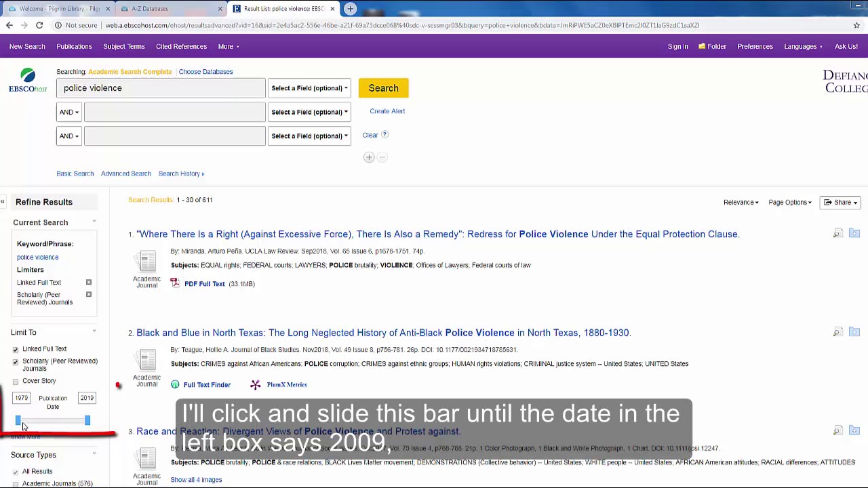Bookmark this page with the star icon

pos(856,25)
